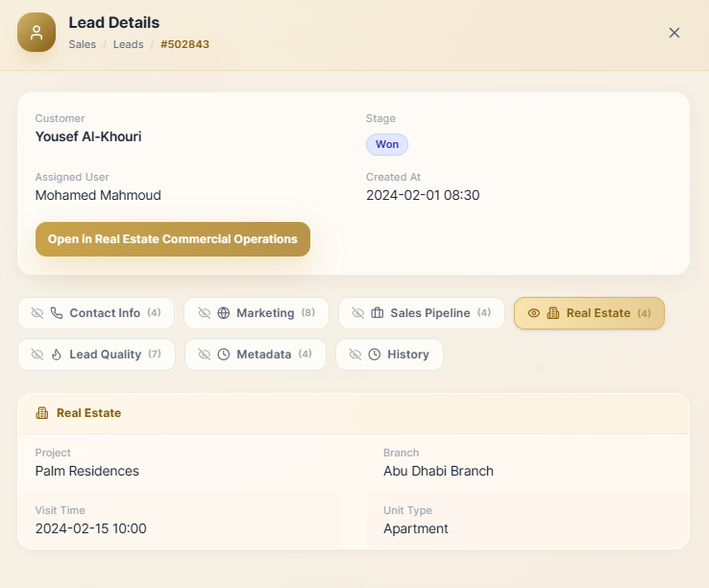Click the gold person avatar icon in header
709x588 pixels.
coord(37,33)
